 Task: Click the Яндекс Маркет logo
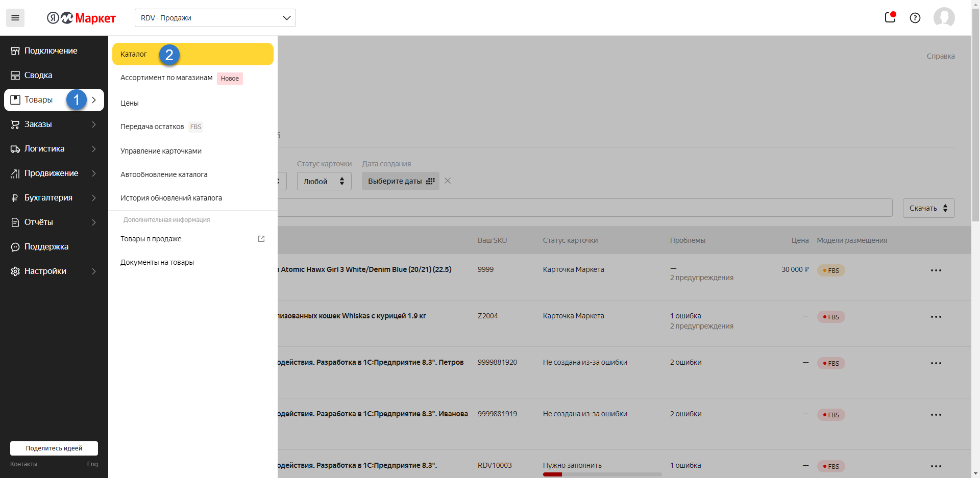(82, 18)
